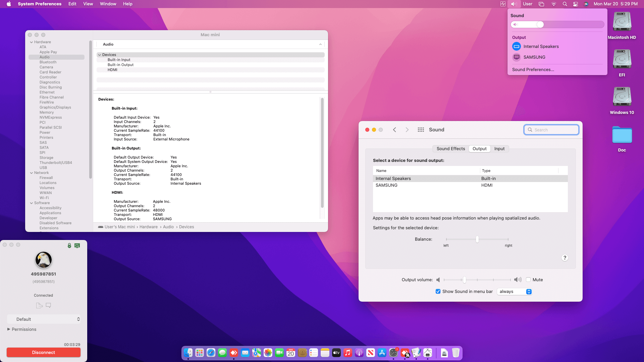Viewport: 644px width, 362px height.
Task: Click the back arrow in Sound window
Action: click(394, 130)
